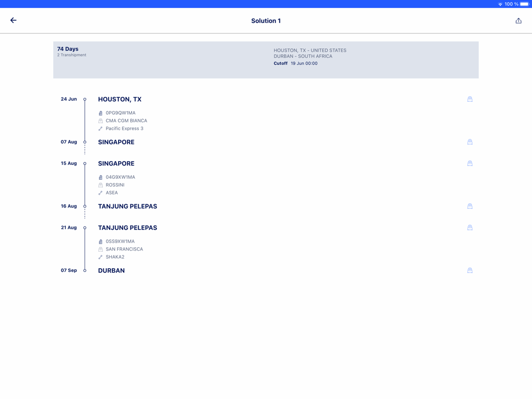The image size is (532, 399).
Task: Click vessel icon beside ROSSINI
Action: pos(101,185)
